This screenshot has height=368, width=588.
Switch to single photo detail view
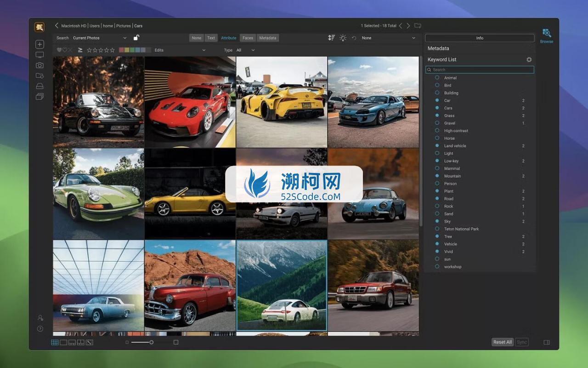tap(63, 342)
